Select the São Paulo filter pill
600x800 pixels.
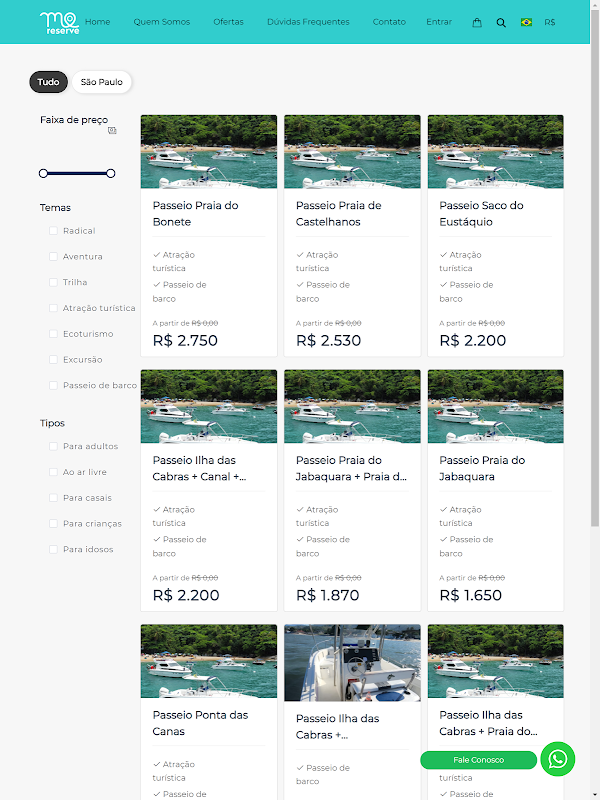click(102, 82)
